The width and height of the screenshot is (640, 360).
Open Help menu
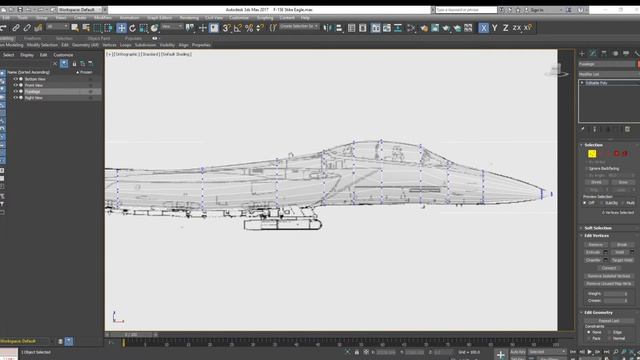click(x=305, y=18)
